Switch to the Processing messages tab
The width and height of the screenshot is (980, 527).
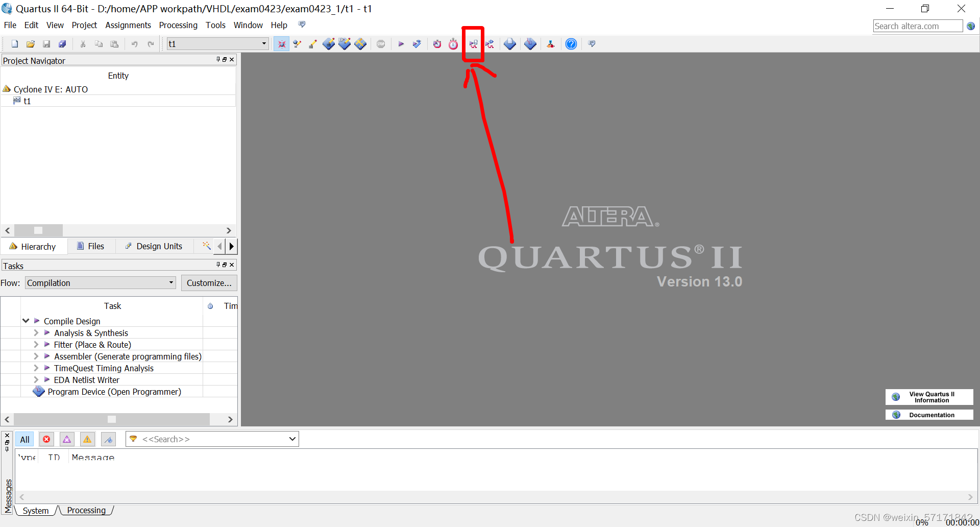click(x=86, y=510)
